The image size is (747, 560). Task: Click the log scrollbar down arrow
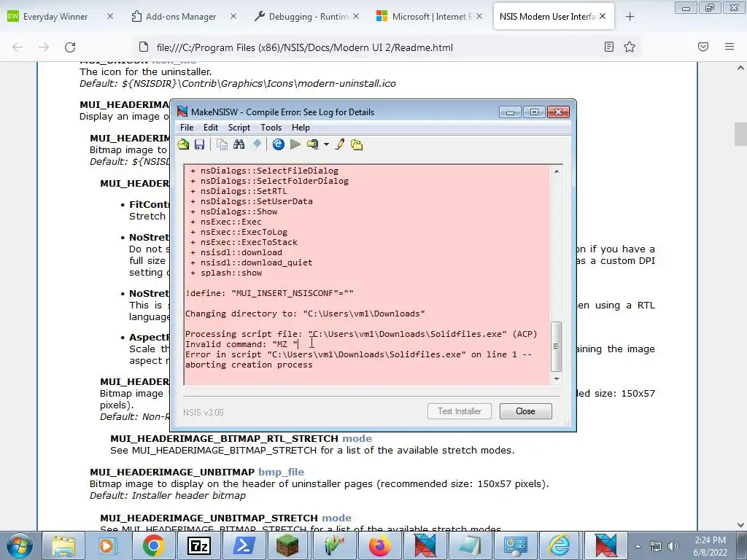point(557,379)
